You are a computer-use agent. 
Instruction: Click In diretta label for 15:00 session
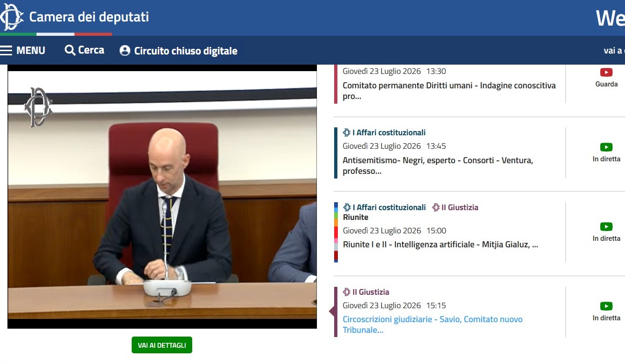pyautogui.click(x=606, y=238)
